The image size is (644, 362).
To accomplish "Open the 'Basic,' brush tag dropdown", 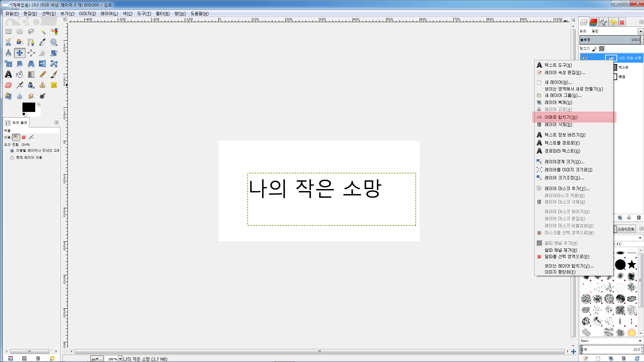I will click(611, 341).
